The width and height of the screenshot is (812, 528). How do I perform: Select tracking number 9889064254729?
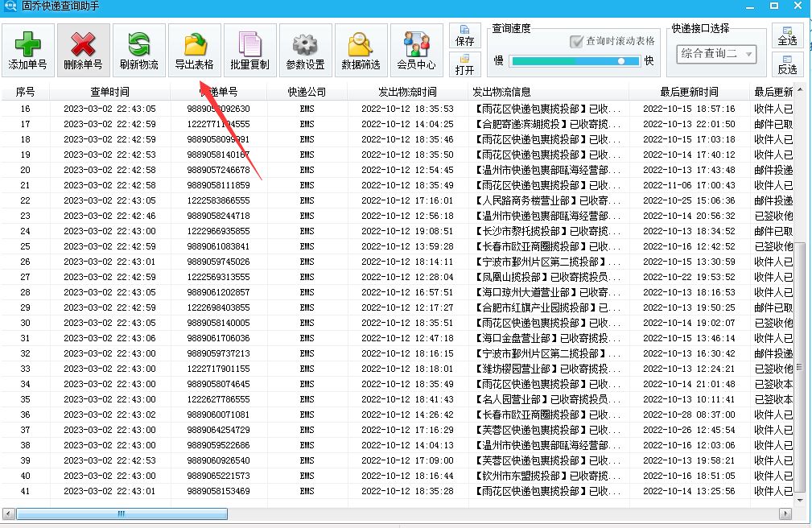pos(218,430)
